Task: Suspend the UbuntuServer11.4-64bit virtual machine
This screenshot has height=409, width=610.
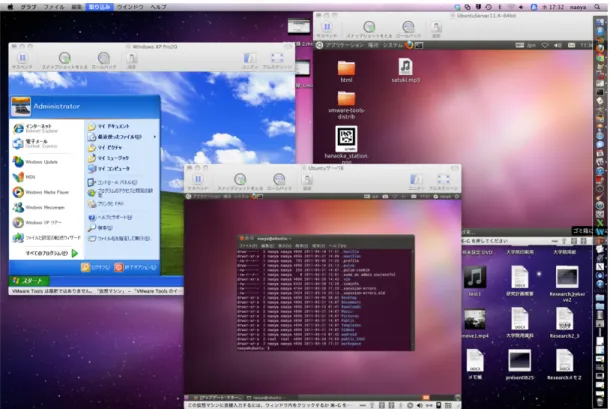Action: pos(327,30)
